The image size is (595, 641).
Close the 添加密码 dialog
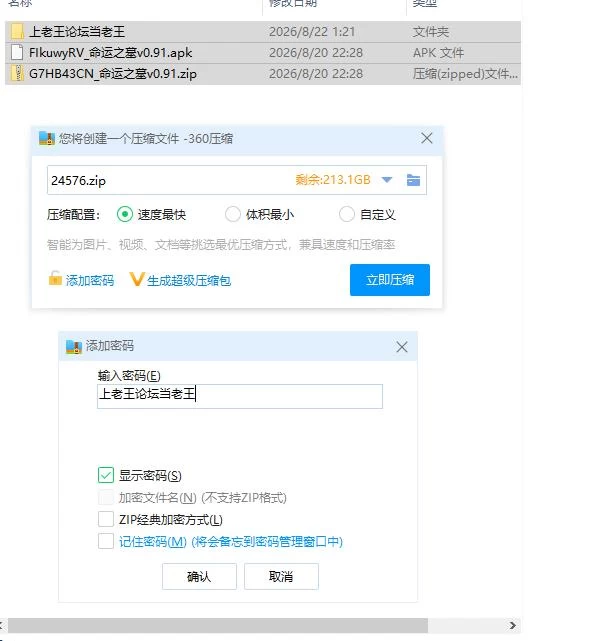(x=402, y=347)
